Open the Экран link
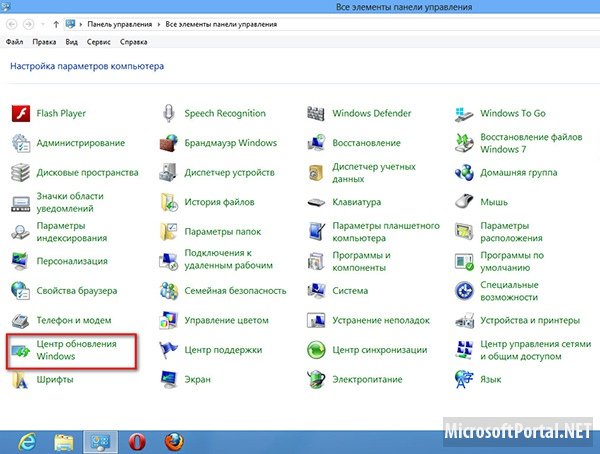This screenshot has height=454, width=600. [197, 380]
